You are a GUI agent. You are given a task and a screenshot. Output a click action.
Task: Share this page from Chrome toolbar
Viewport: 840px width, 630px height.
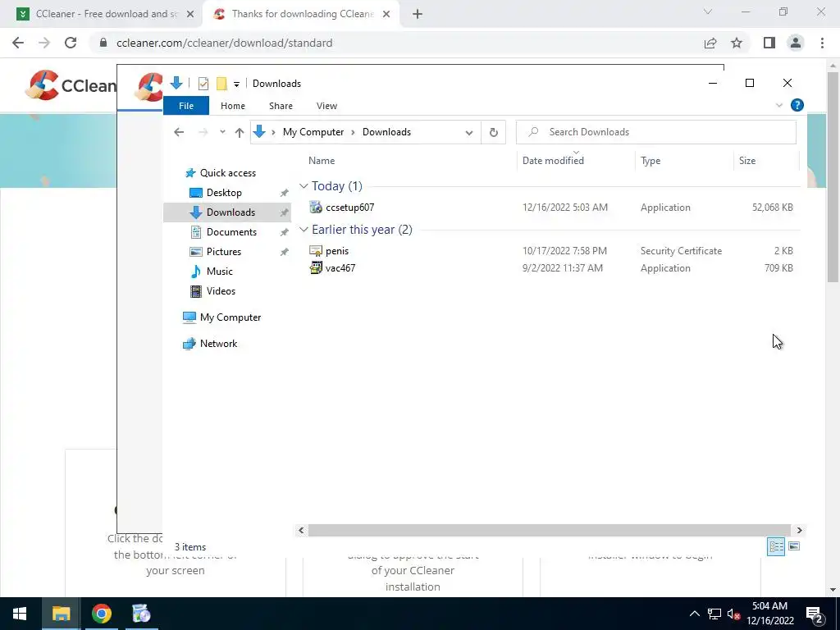point(710,43)
